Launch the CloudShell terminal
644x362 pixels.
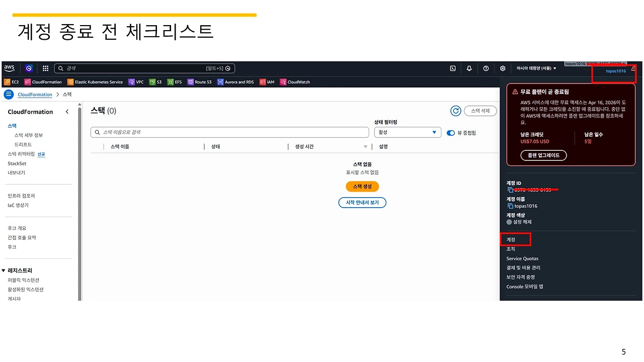tap(452, 68)
